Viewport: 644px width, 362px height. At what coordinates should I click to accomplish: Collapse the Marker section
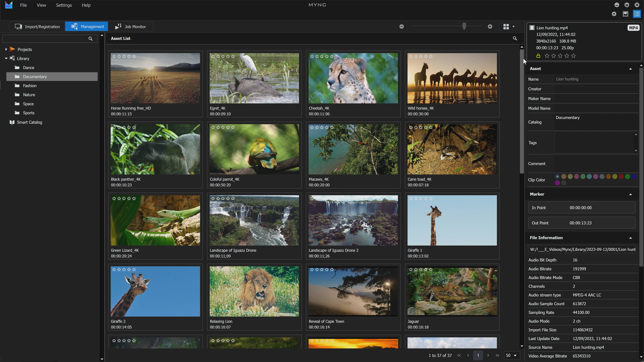630,194
